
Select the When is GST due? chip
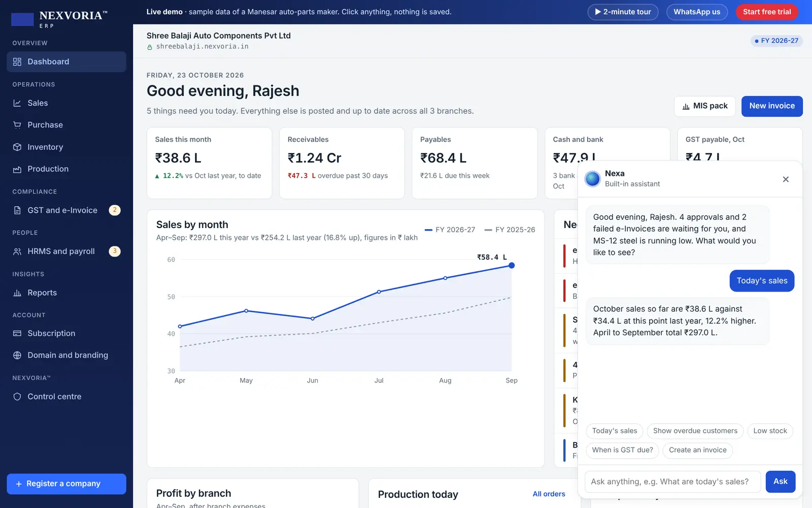(623, 450)
